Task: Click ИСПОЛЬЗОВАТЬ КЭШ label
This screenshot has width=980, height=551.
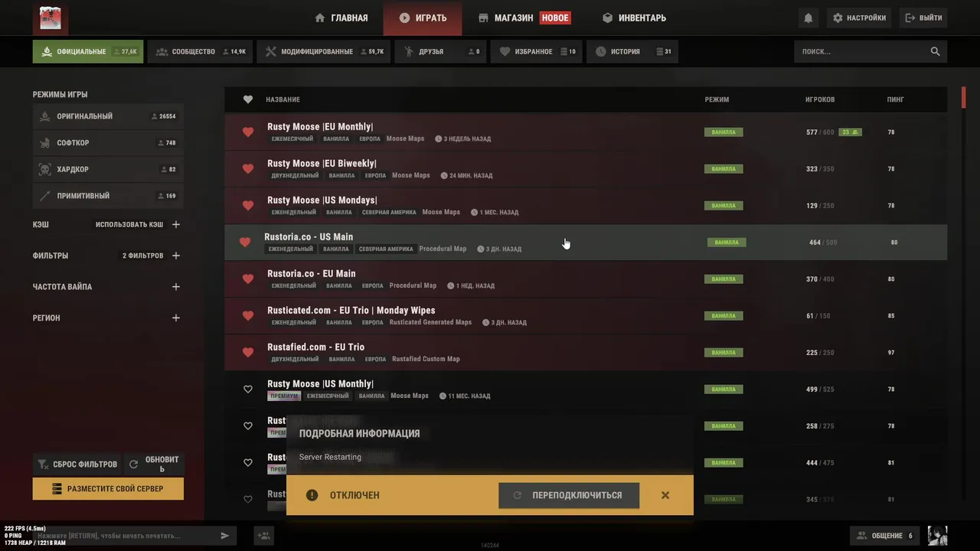Action: pyautogui.click(x=129, y=225)
